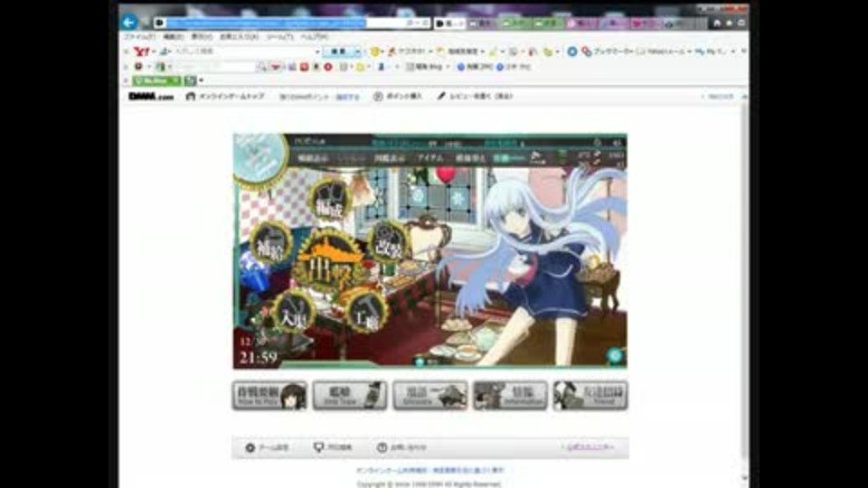Open the 改装 remodel circle
The height and width of the screenshot is (488, 868).
point(389,242)
